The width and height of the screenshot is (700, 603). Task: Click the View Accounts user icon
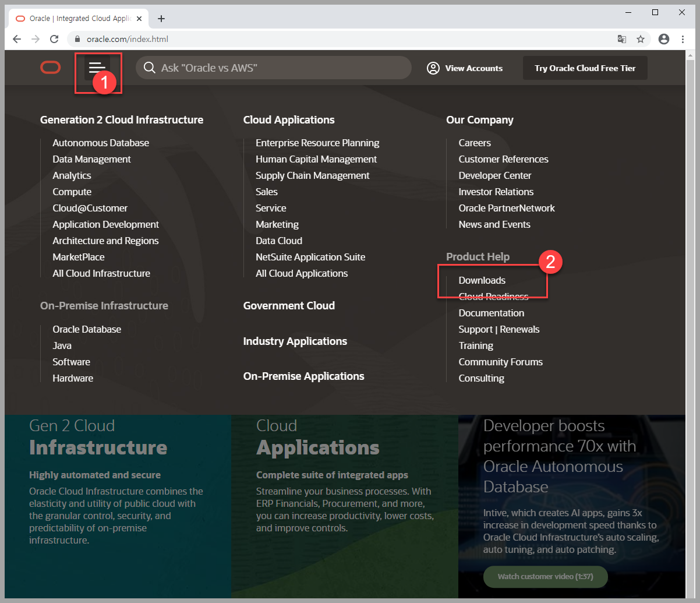[433, 68]
